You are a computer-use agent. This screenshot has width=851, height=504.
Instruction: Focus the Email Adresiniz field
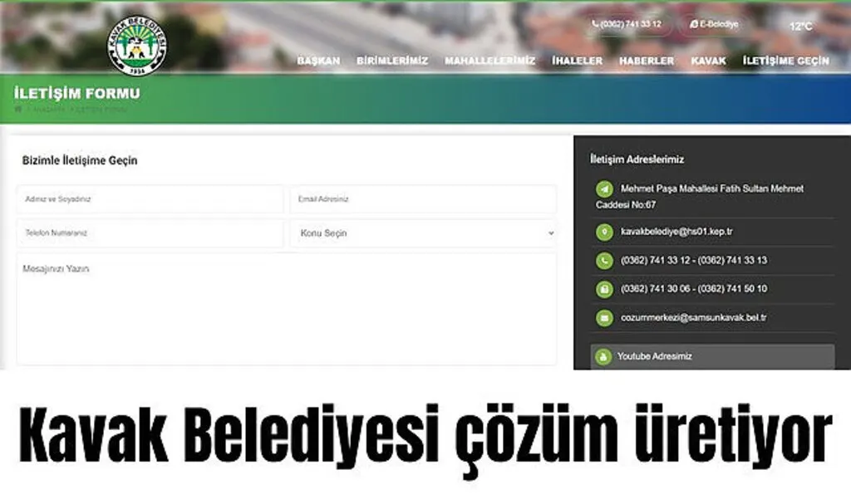[x=423, y=199]
